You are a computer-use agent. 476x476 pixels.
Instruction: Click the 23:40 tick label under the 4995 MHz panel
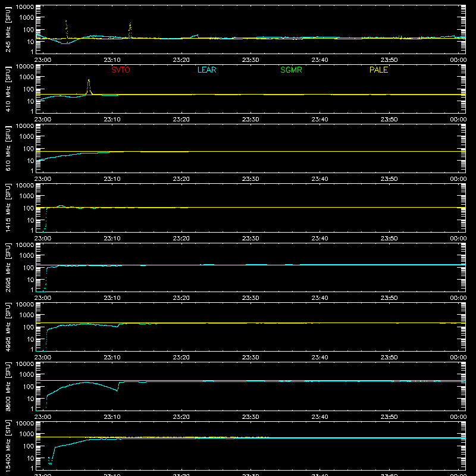click(x=320, y=358)
